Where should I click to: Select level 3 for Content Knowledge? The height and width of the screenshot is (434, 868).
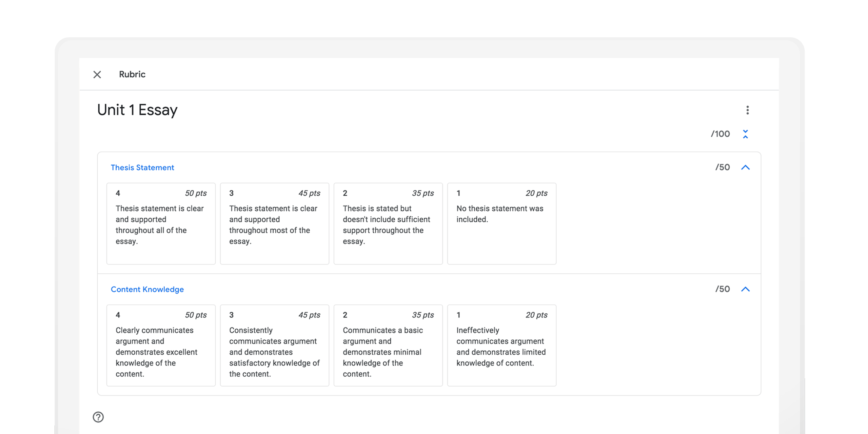(274, 345)
